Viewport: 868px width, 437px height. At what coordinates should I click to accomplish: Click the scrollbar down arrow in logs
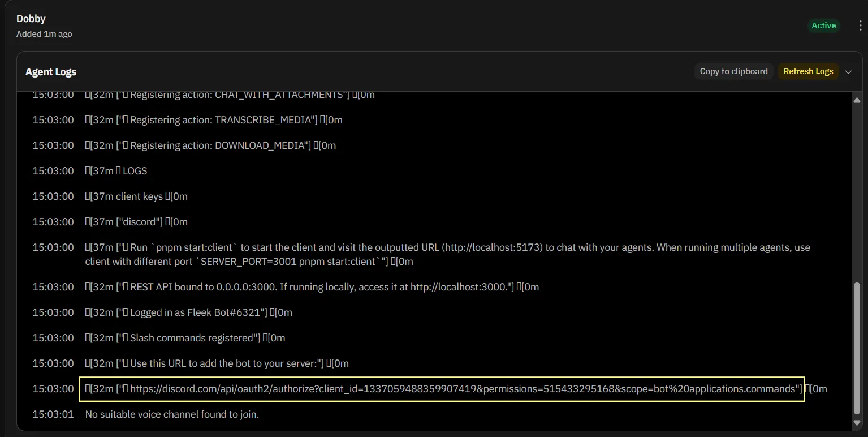coord(857,423)
